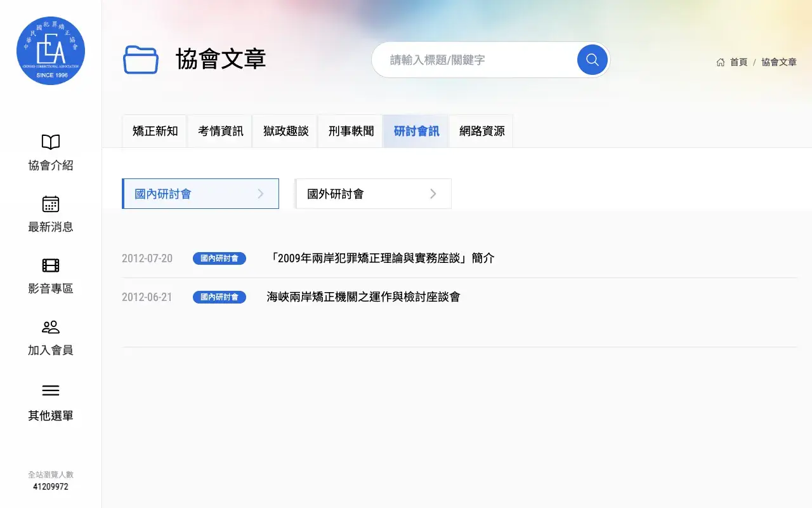Viewport: 812px width, 508px height.
Task: Click the 影音專區 sidebar label
Action: tap(51, 289)
